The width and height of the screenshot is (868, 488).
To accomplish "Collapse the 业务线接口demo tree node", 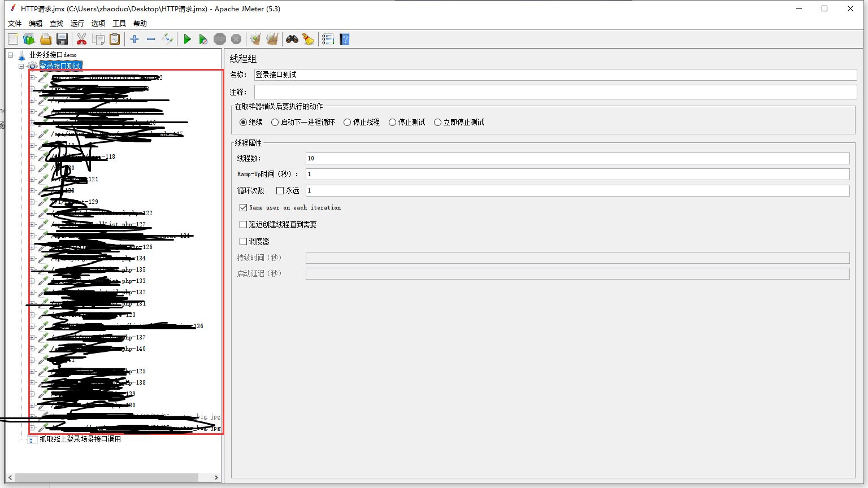I will tap(10, 55).
